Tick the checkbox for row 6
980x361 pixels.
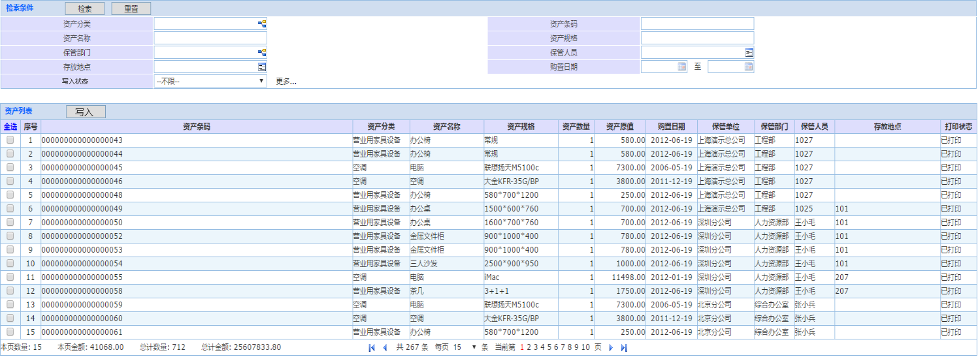10,208
